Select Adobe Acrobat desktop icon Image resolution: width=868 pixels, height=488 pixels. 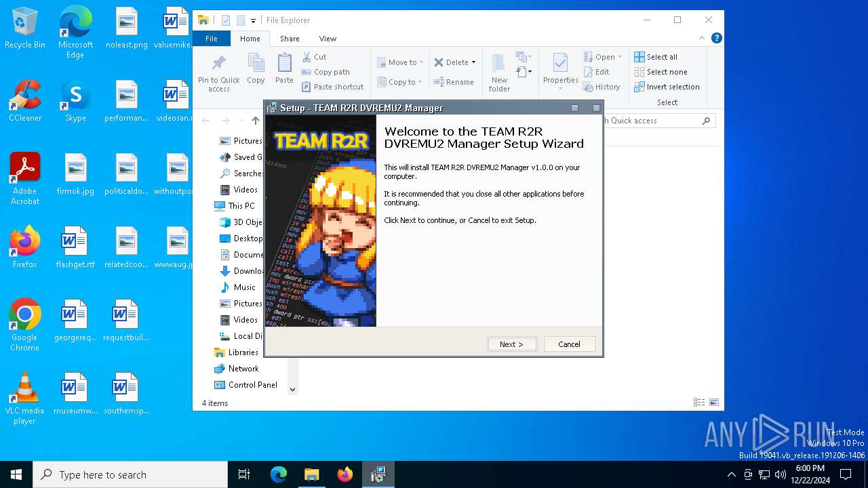[25, 179]
